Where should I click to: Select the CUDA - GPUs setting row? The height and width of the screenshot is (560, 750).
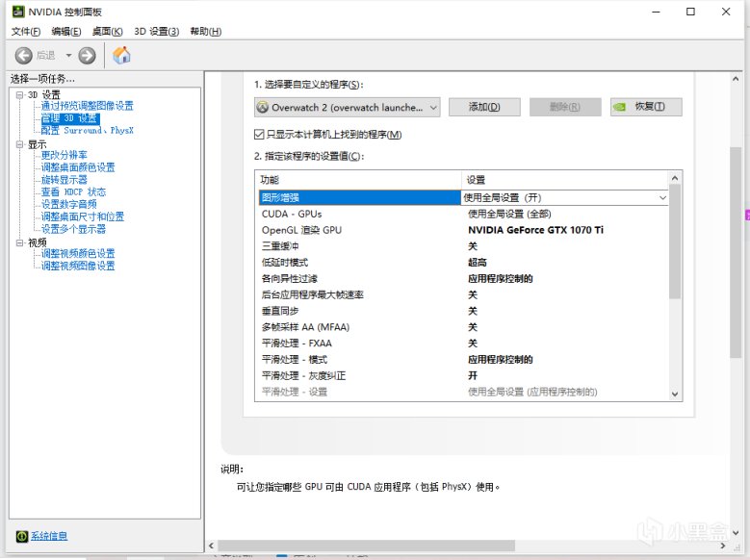(x=463, y=214)
